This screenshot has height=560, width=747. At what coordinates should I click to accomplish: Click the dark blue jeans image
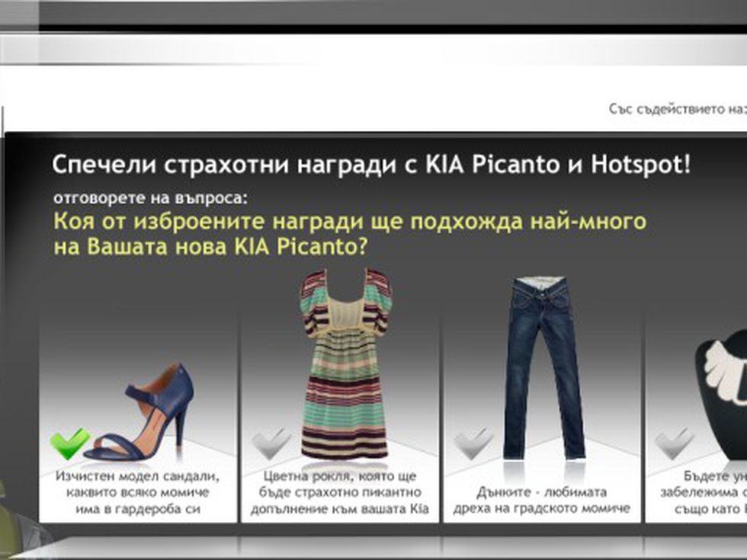(x=543, y=369)
